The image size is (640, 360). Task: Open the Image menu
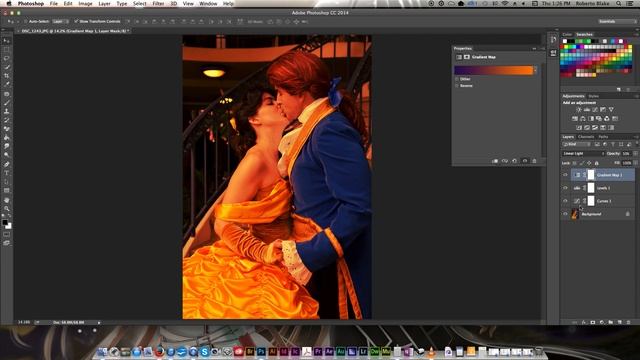85,4
